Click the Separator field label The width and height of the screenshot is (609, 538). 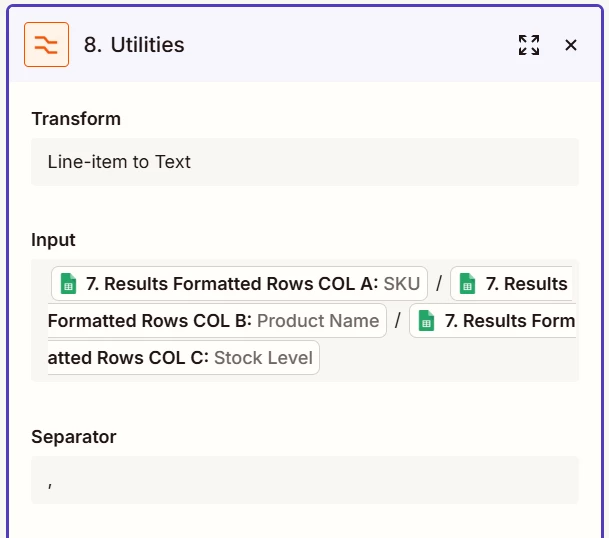pos(73,437)
